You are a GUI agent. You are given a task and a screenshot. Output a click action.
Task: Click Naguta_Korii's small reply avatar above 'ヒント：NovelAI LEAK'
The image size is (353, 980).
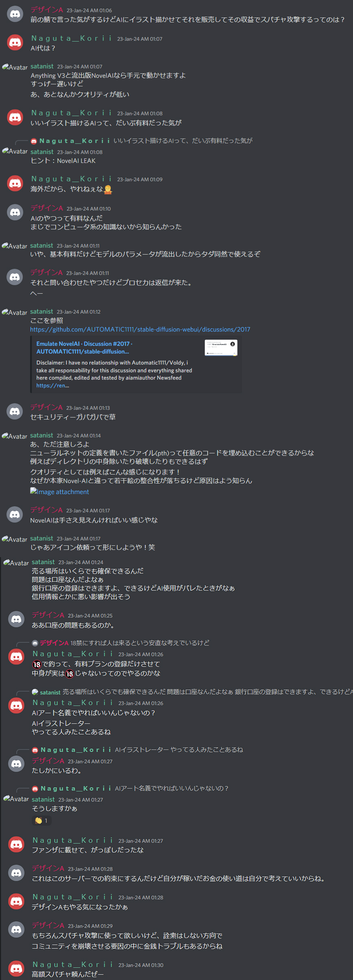tap(34, 141)
